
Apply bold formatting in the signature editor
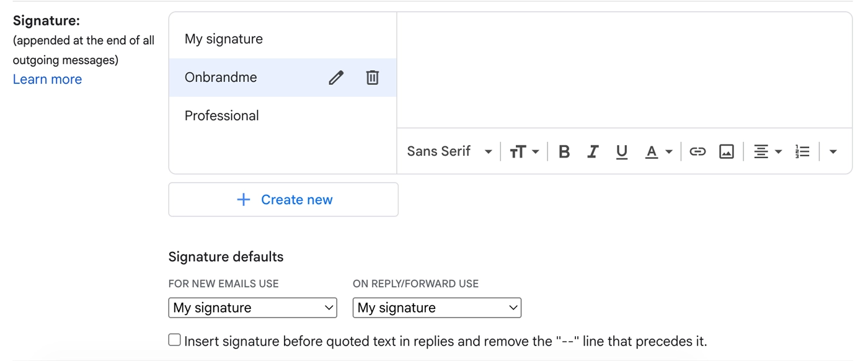coord(564,151)
